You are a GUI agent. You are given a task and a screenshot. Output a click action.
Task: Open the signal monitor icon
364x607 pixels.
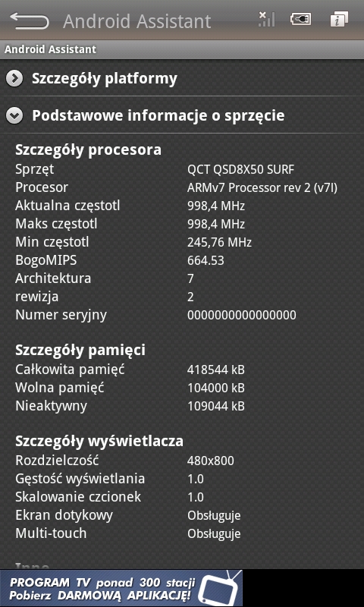tap(266, 20)
